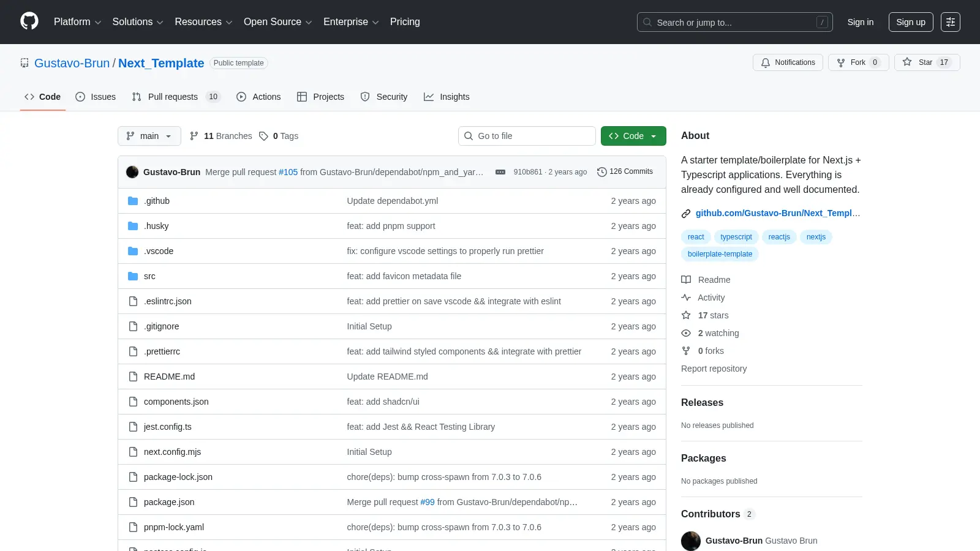
Task: Click the Search or jump to field
Action: [x=735, y=22]
